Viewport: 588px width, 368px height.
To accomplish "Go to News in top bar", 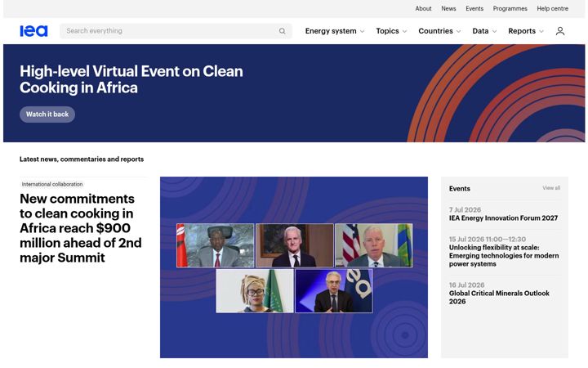I will (x=448, y=8).
